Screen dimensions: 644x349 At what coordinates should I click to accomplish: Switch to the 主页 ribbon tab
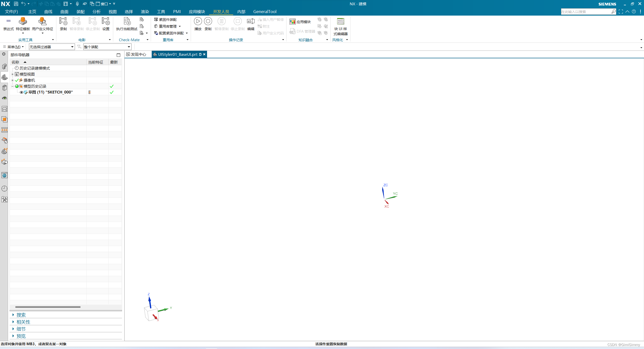(32, 12)
